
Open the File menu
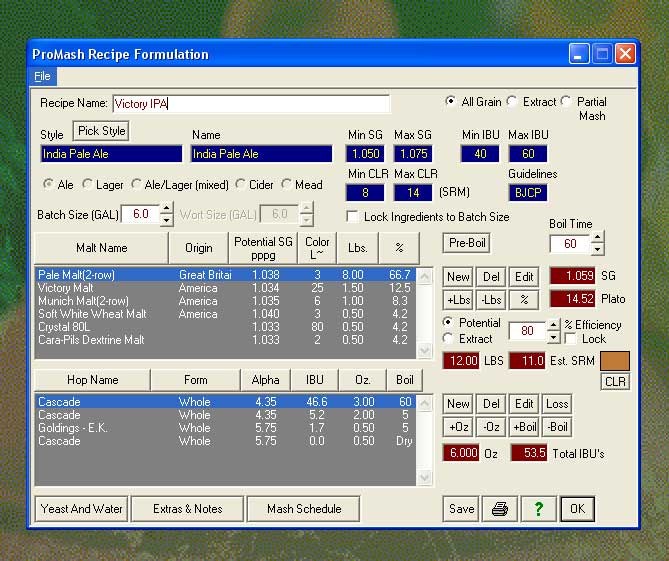coord(42,76)
